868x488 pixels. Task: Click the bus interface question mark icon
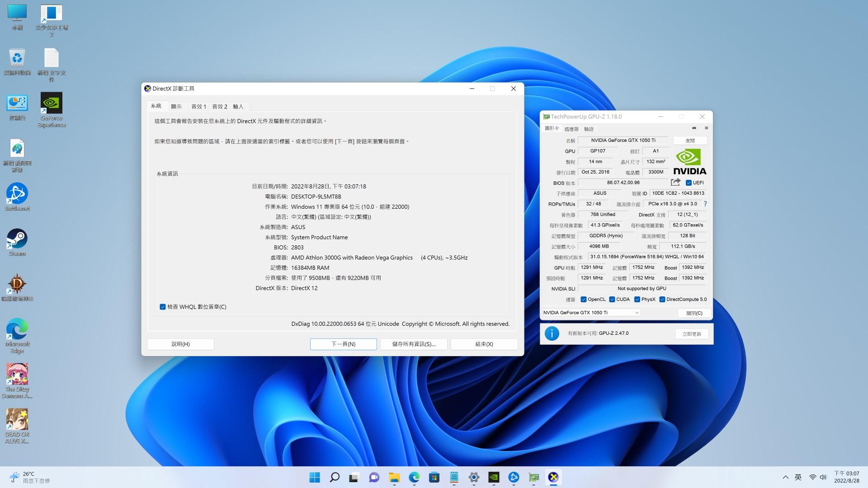coord(705,204)
